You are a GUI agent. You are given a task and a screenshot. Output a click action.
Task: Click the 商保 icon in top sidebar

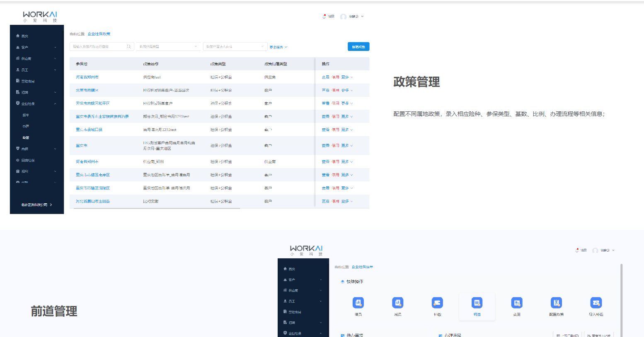click(x=18, y=148)
